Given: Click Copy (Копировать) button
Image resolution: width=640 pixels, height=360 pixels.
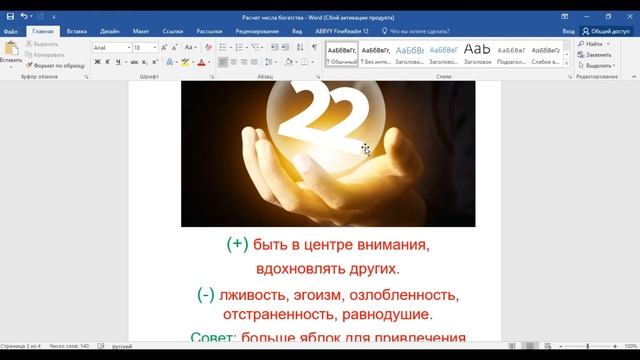Looking at the screenshot, I should [45, 54].
